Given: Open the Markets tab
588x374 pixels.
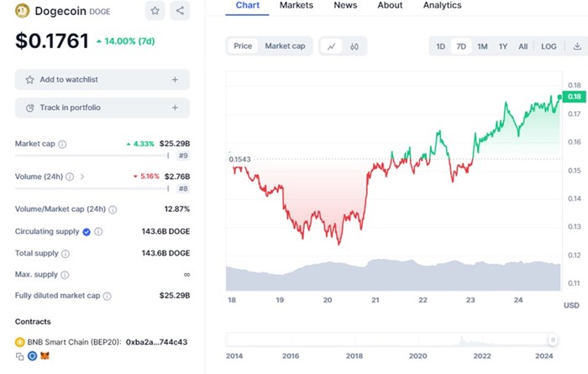Looking at the screenshot, I should (x=296, y=6).
